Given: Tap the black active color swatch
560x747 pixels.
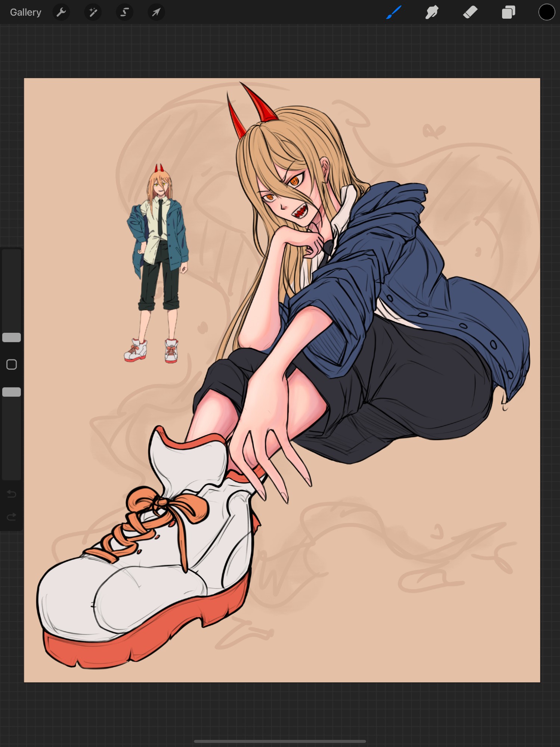Looking at the screenshot, I should 546,12.
